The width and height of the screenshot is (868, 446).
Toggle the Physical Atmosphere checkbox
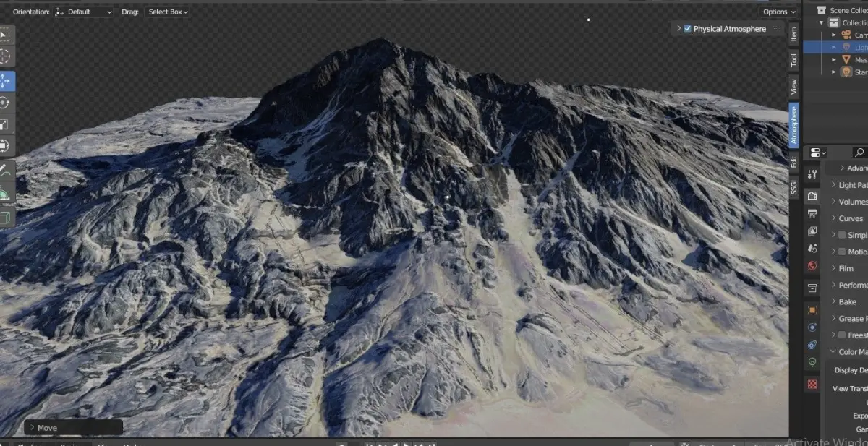[687, 29]
